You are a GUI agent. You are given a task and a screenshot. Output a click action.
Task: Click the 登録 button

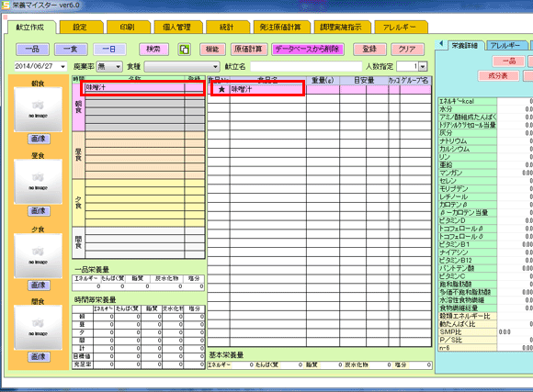(x=369, y=50)
